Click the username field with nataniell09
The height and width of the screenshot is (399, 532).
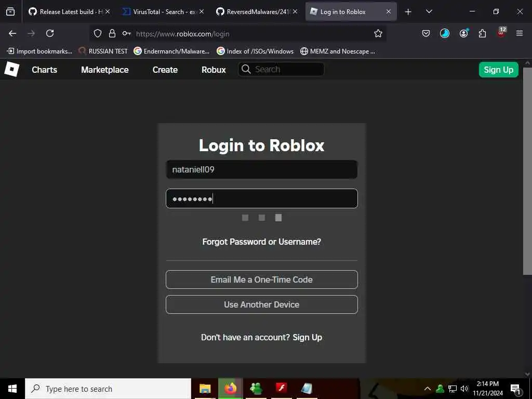pyautogui.click(x=262, y=169)
